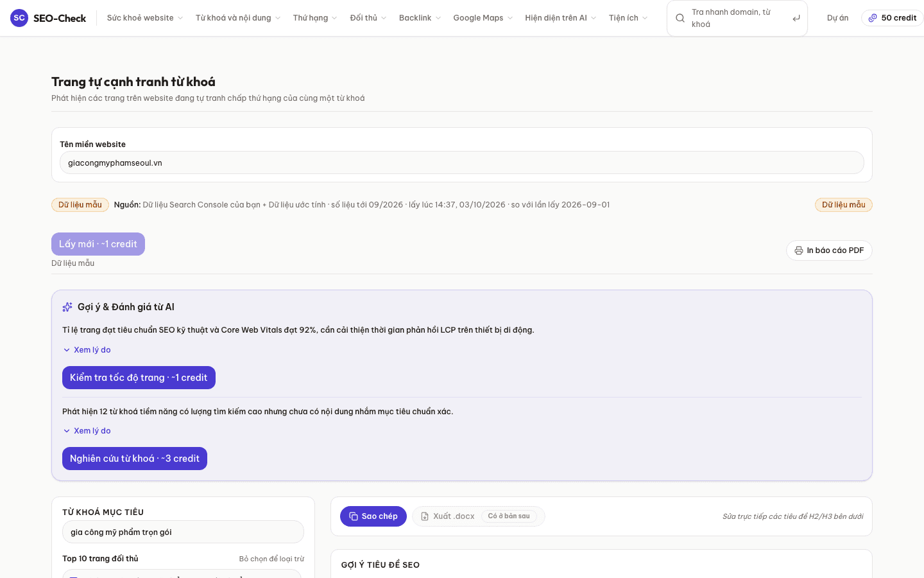The height and width of the screenshot is (578, 924).
Task: Click the SEO-Check brand name
Action: [x=60, y=18]
